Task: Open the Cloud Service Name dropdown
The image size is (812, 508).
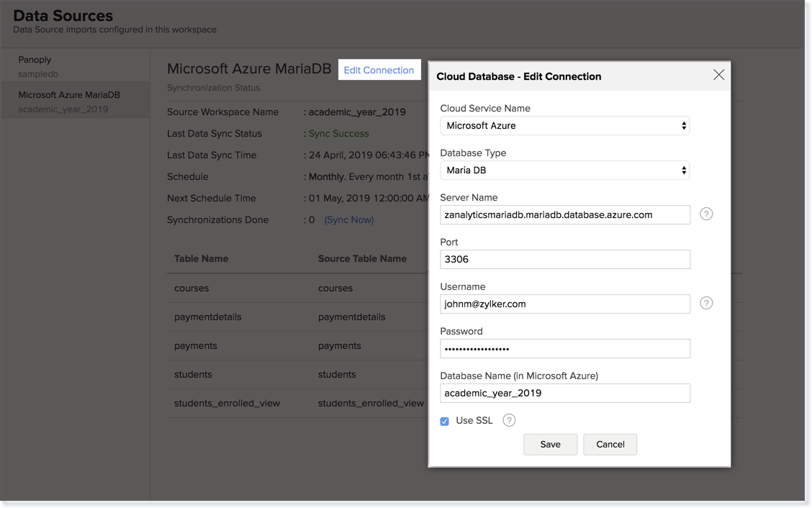Action: [564, 125]
